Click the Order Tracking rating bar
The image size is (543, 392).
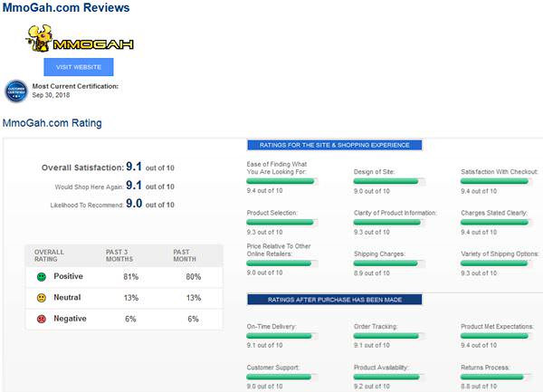tap(389, 336)
